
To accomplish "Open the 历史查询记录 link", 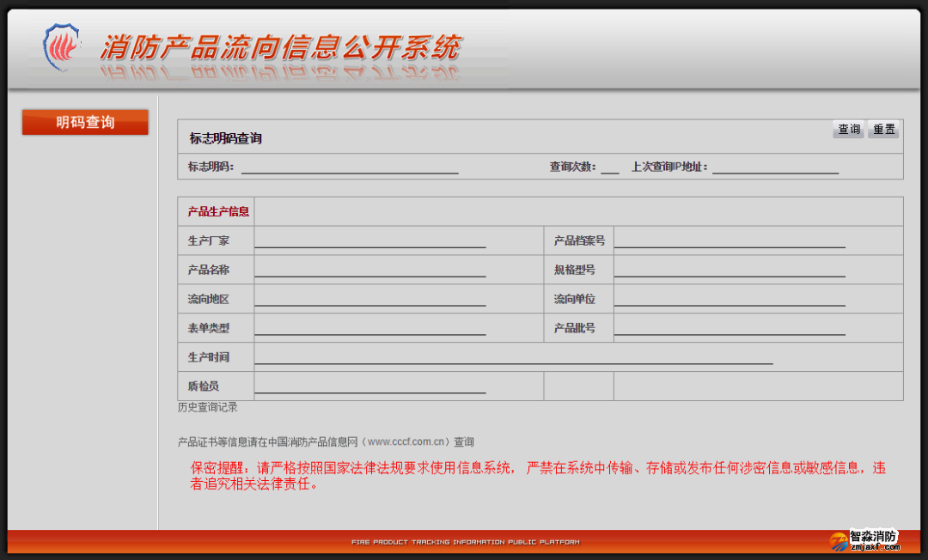I will pyautogui.click(x=208, y=407).
